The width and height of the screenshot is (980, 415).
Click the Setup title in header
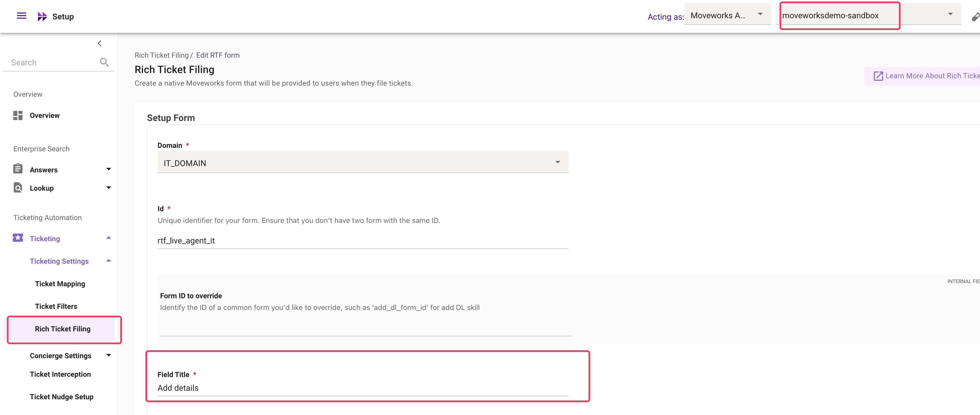pos(63,16)
